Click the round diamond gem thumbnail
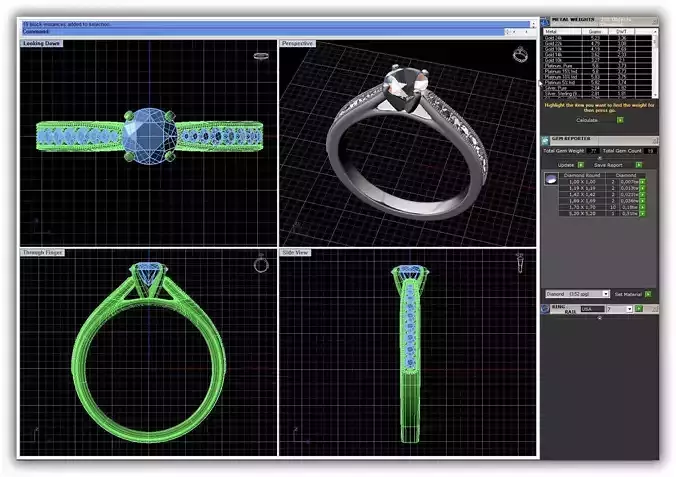The width and height of the screenshot is (676, 477). tap(551, 179)
